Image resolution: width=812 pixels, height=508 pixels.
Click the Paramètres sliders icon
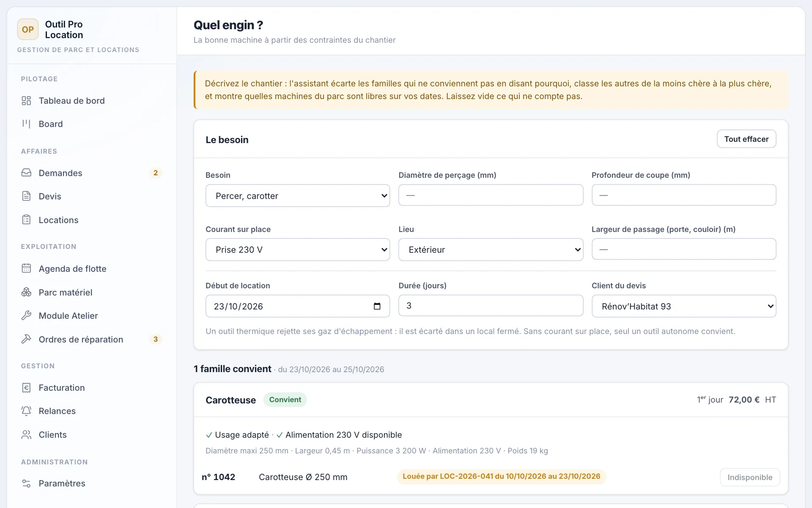click(x=26, y=483)
